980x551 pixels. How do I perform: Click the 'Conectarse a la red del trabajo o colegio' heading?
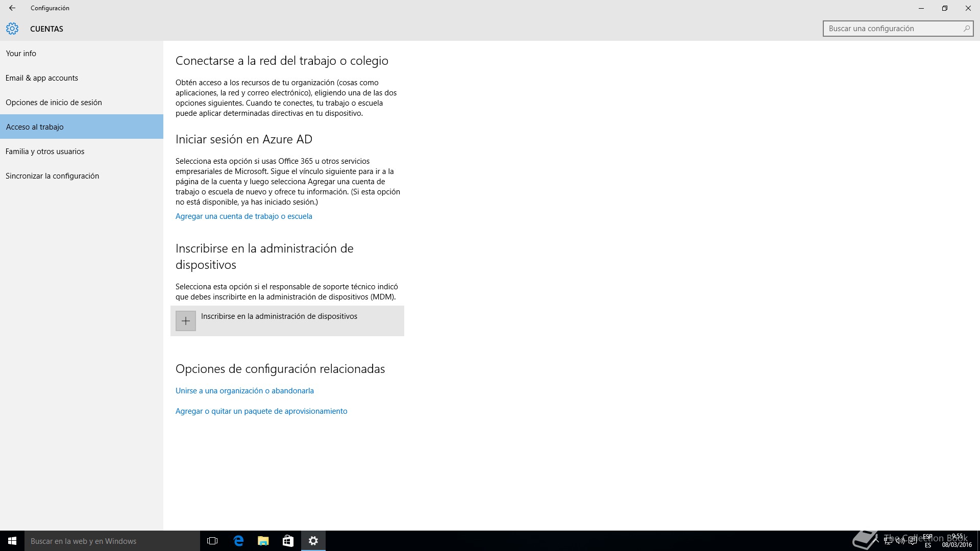click(282, 61)
